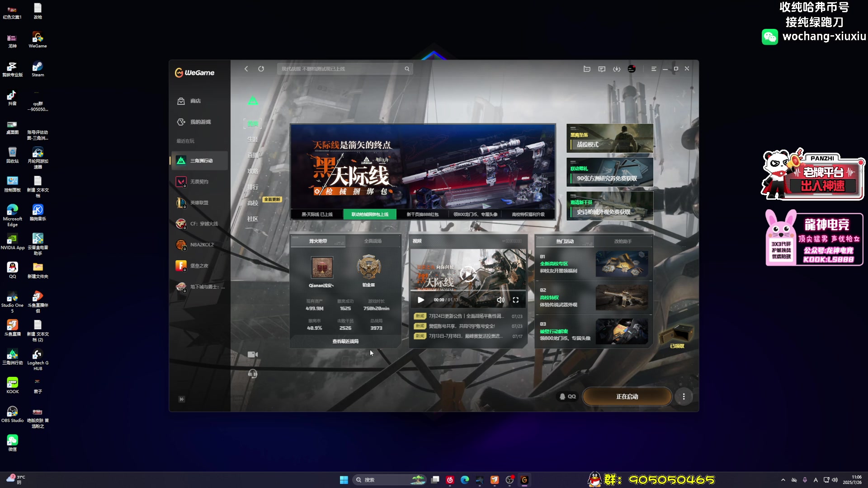Switch to the 改枪助手 tab
Screen dimensions: 868x488
623,241
